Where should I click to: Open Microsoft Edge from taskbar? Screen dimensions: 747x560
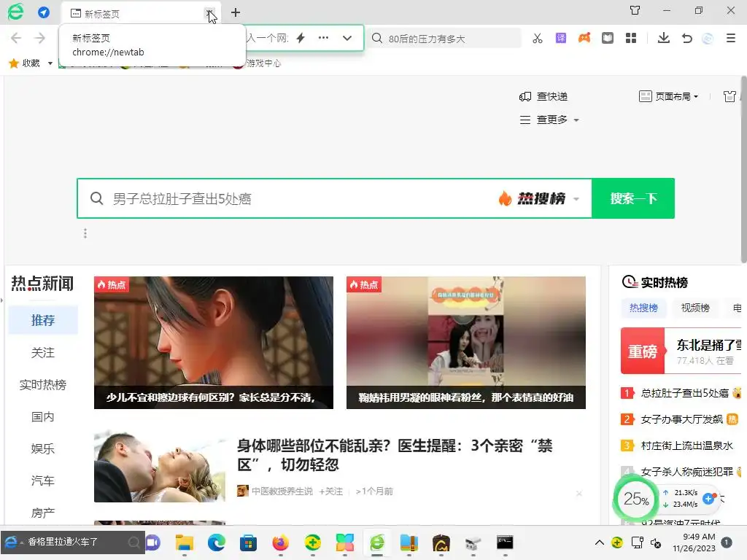[x=216, y=542]
